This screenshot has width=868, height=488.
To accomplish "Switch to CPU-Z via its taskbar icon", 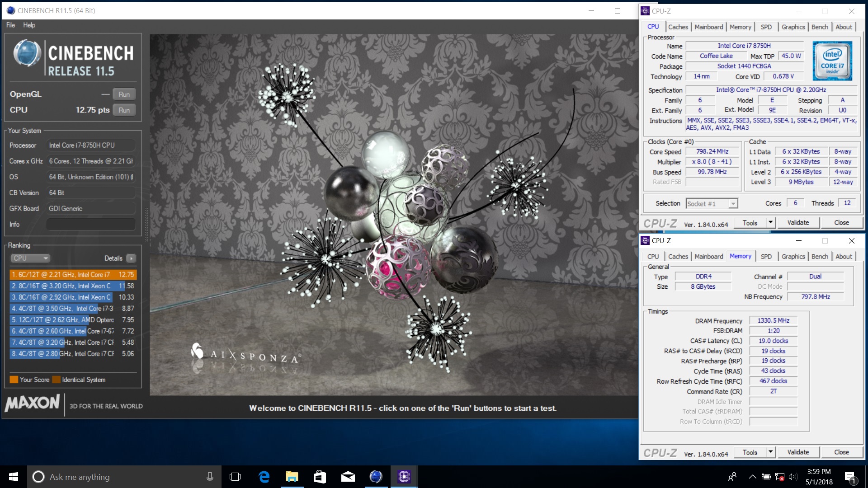I will pyautogui.click(x=404, y=477).
